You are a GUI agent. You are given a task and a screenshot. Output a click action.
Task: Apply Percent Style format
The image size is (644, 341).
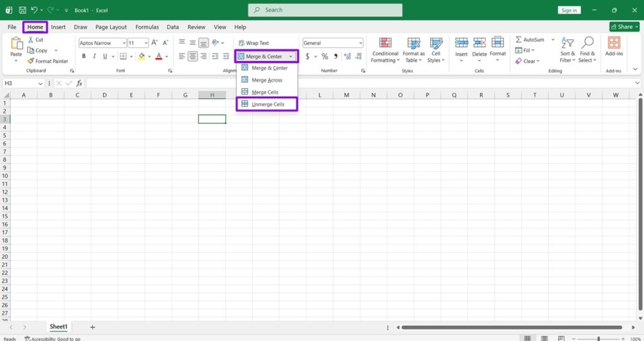click(325, 56)
